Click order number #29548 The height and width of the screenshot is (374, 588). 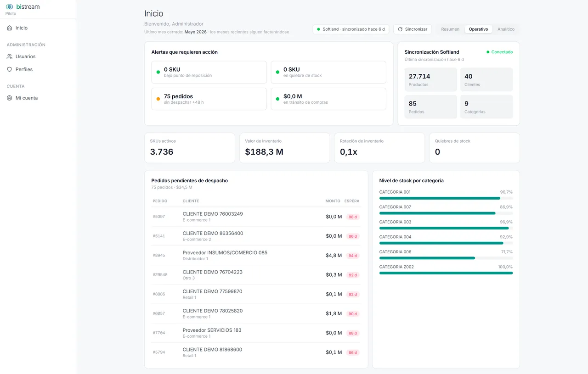pyautogui.click(x=160, y=275)
